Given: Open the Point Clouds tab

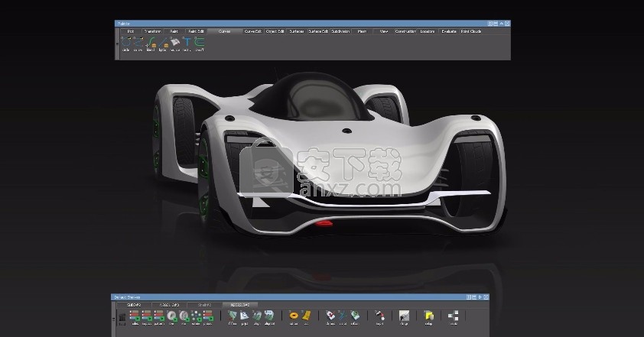Looking at the screenshot, I should (x=471, y=31).
